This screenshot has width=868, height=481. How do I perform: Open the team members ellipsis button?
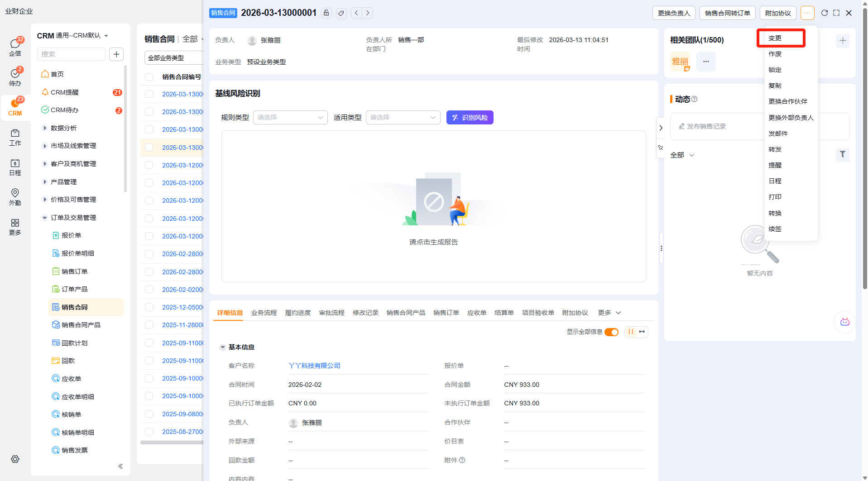(706, 62)
